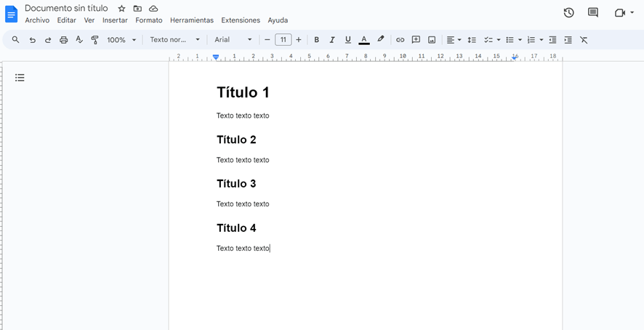Show document outline panel
This screenshot has width=644, height=330.
(20, 78)
